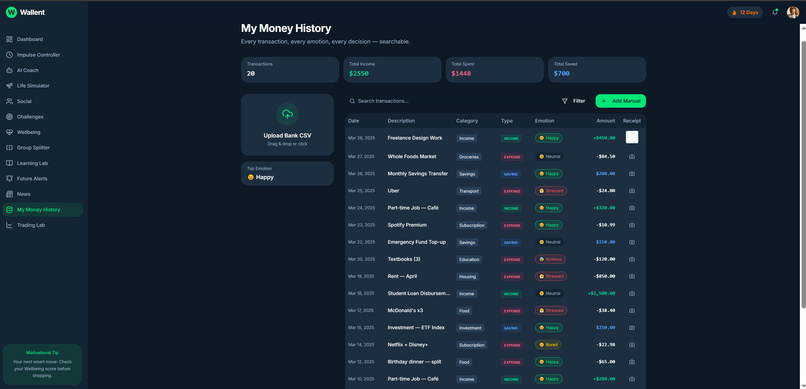Click the Category column header
The width and height of the screenshot is (806, 389).
pos(467,121)
